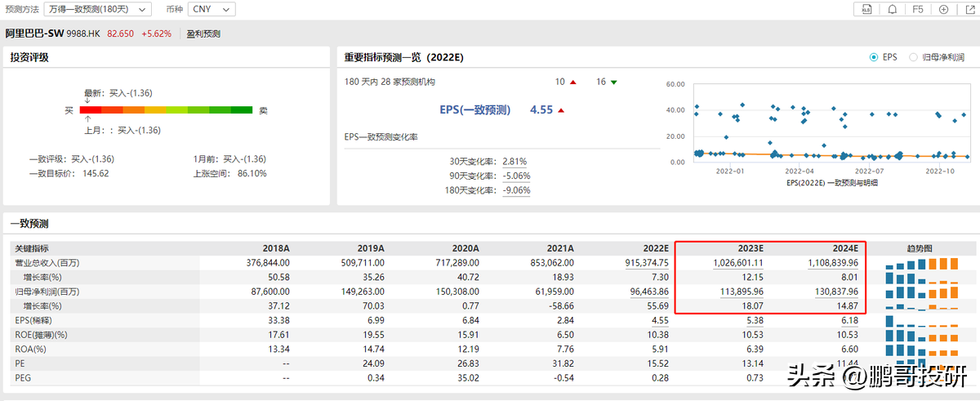Open revenue trend mini bar chart

921,263
